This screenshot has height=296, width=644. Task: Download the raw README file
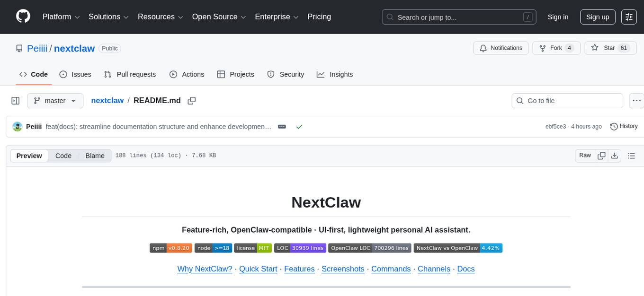click(x=615, y=155)
